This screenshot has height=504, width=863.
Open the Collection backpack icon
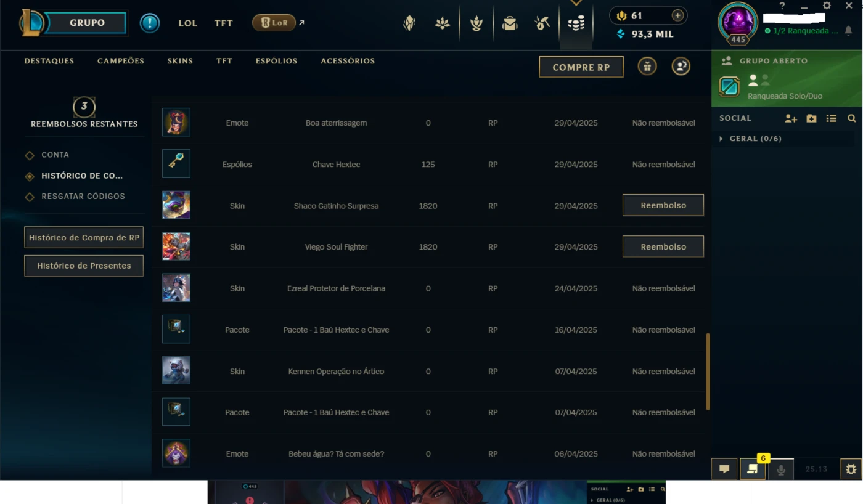coord(509,23)
